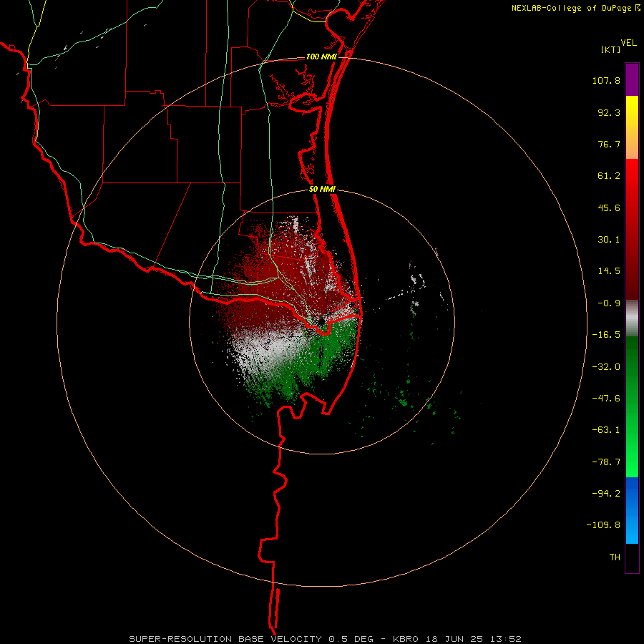Click the 92.3 legend value
This screenshot has width=644, height=644.
609,112
